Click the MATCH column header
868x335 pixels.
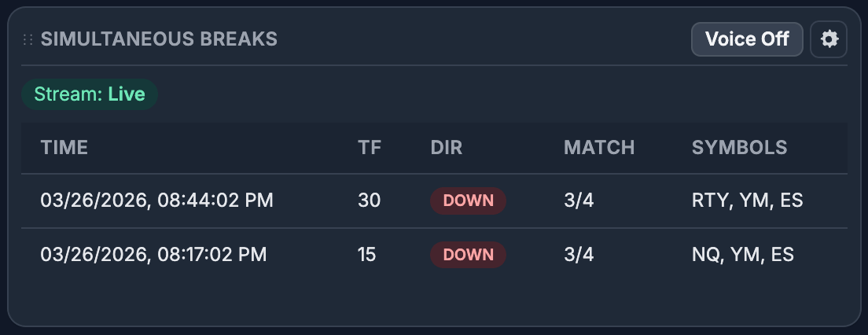(x=598, y=147)
